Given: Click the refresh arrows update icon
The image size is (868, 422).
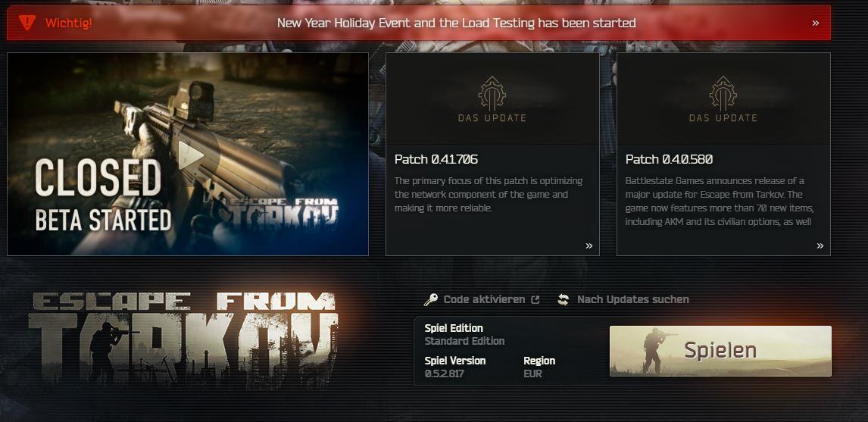Looking at the screenshot, I should pos(563,299).
